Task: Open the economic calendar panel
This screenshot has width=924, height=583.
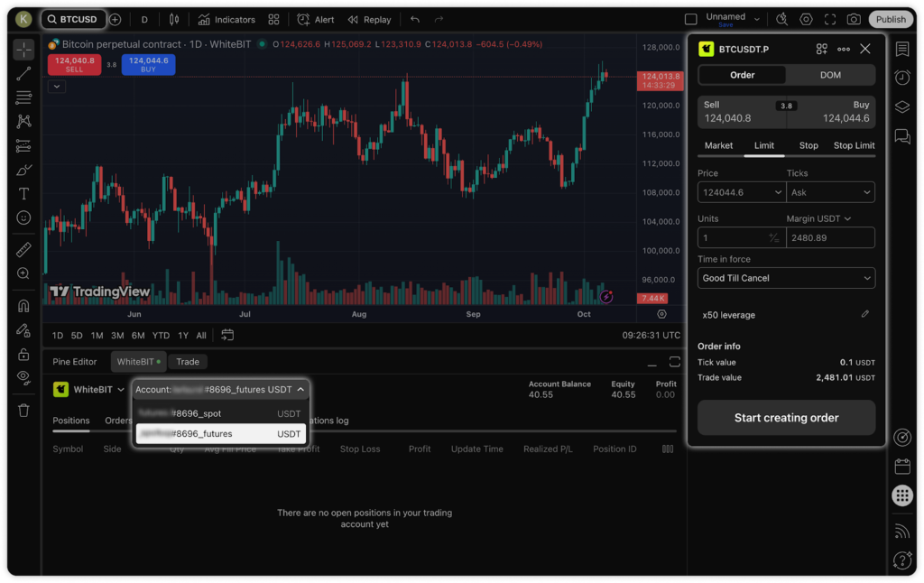Action: 902,467
